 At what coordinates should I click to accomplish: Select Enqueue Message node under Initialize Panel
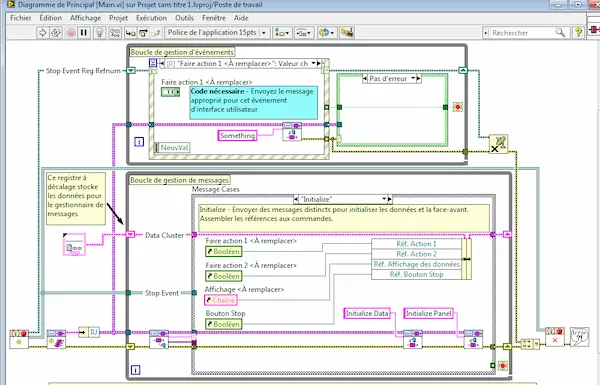pos(473,339)
